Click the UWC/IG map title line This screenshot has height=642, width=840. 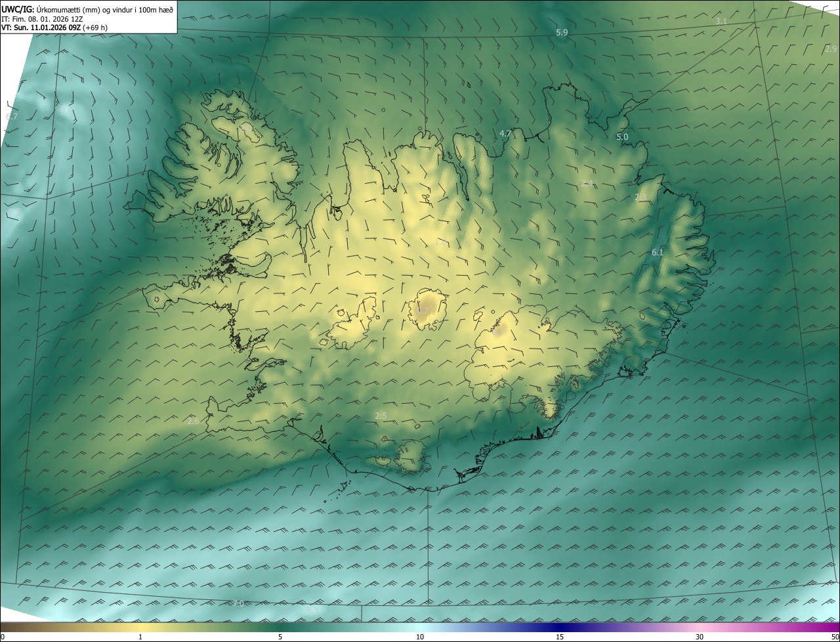coord(87,9)
